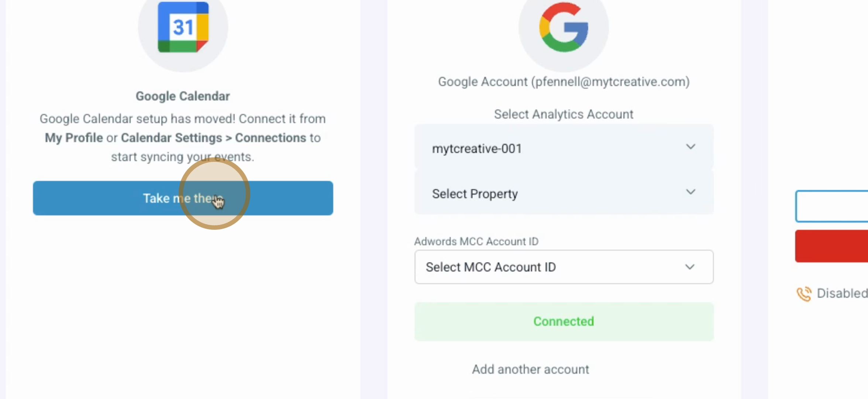Viewport: 868px width, 399px height.
Task: Click the phone icon beside Disabled
Action: click(x=804, y=294)
